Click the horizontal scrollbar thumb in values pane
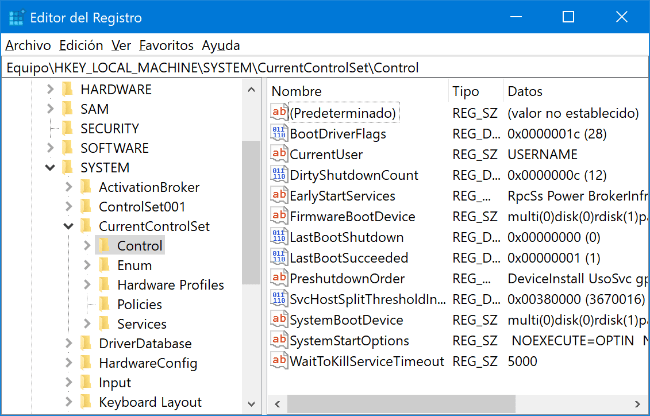 (401, 404)
